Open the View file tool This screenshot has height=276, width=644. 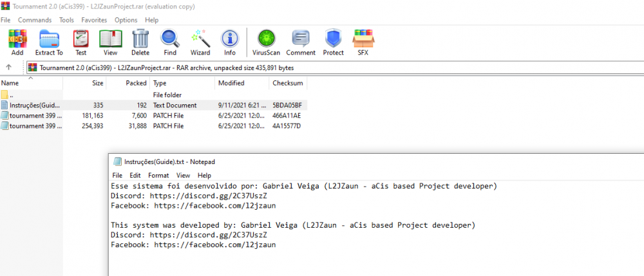[110, 42]
